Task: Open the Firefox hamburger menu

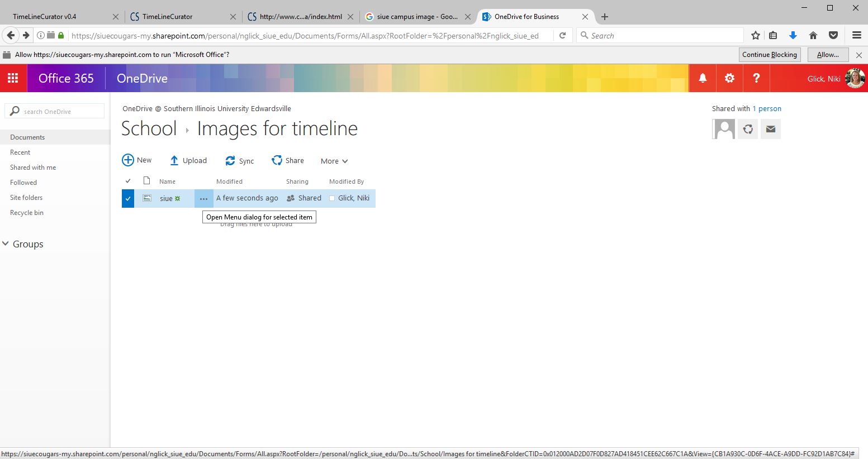Action: coord(856,35)
